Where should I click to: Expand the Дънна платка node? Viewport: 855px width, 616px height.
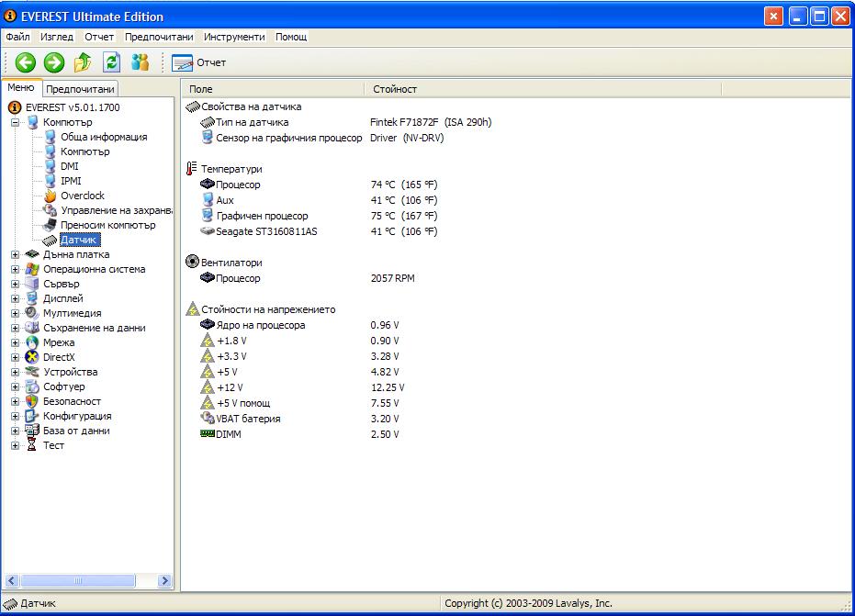(x=16, y=254)
